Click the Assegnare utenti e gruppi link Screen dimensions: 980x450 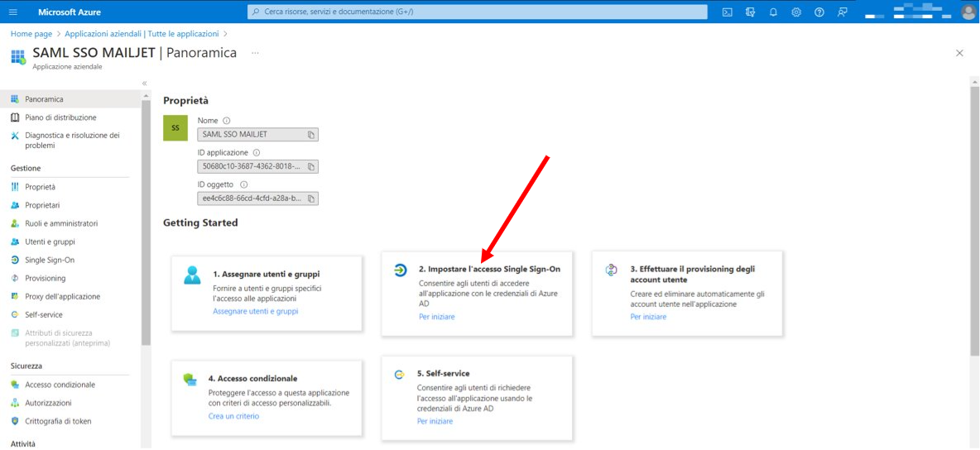(x=256, y=311)
